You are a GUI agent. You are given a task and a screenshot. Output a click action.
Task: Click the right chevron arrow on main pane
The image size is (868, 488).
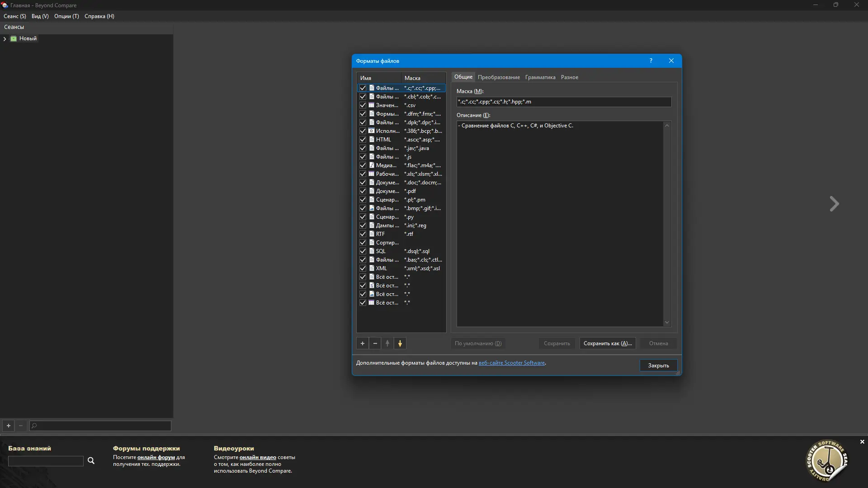tap(834, 204)
